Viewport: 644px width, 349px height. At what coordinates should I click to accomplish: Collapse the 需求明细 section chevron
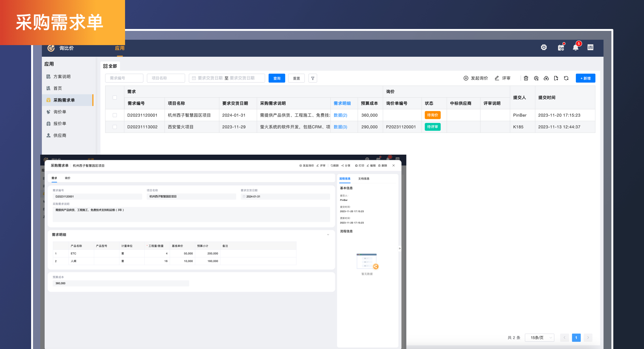[328, 235]
